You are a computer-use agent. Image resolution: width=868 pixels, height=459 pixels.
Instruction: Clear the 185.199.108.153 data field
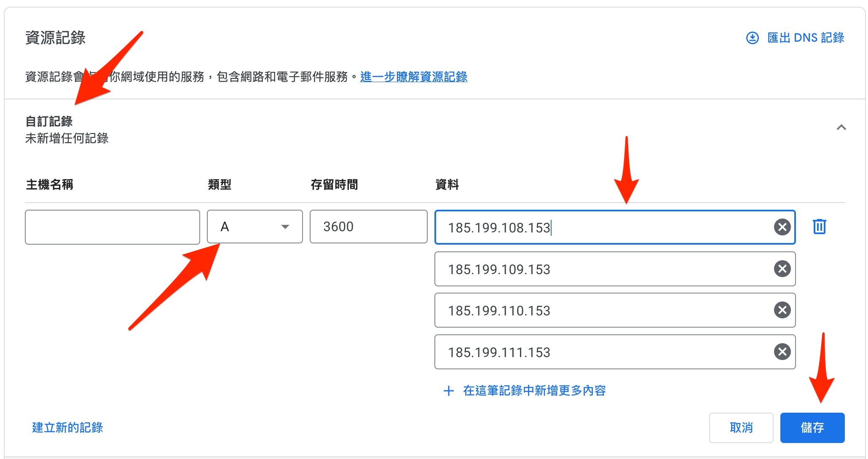[782, 227]
